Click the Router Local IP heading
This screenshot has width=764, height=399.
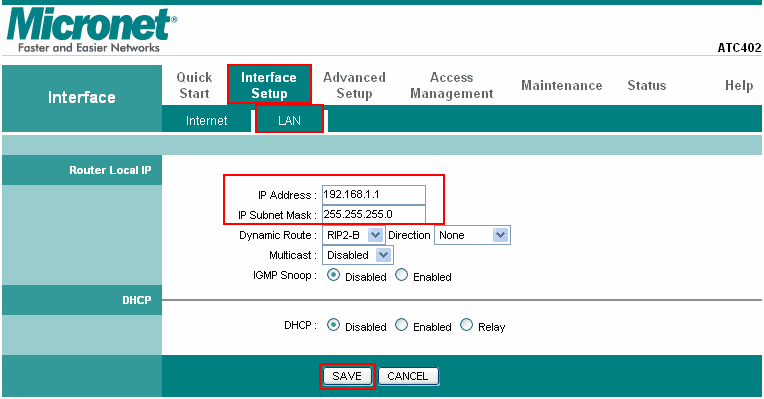(110, 170)
